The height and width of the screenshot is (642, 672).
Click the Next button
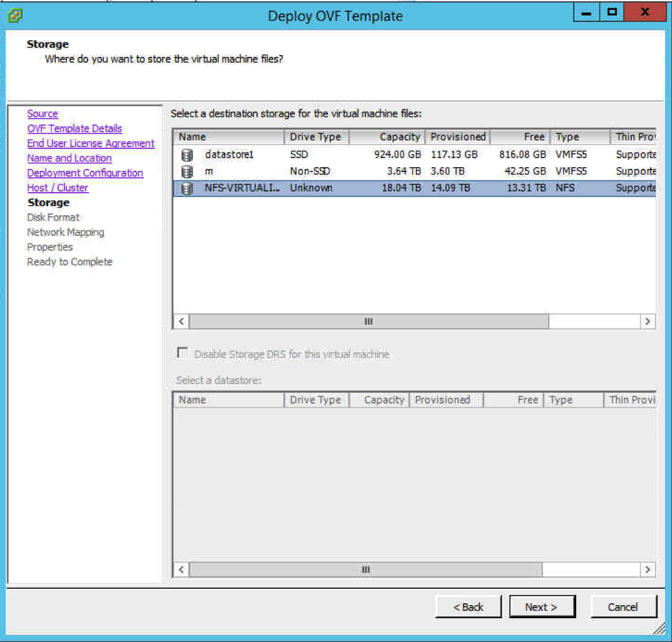541,607
